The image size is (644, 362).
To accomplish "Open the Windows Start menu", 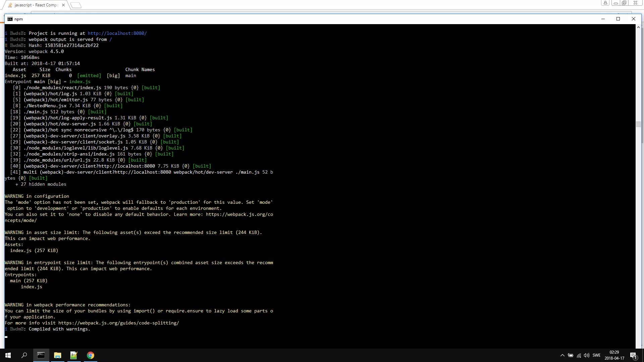I will 8,355.
